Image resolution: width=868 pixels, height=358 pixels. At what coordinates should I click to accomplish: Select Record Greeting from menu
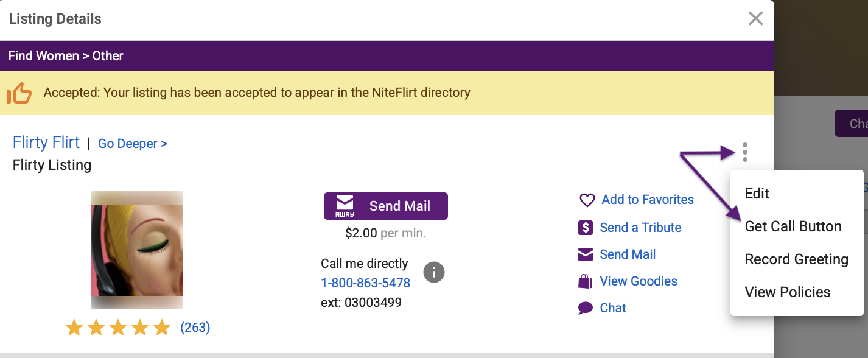coord(796,259)
